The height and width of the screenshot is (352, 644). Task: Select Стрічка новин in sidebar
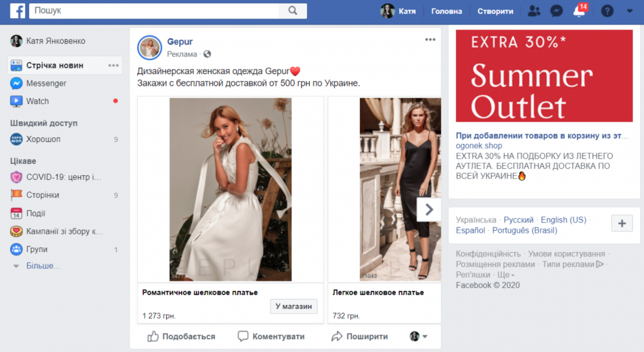65,65
